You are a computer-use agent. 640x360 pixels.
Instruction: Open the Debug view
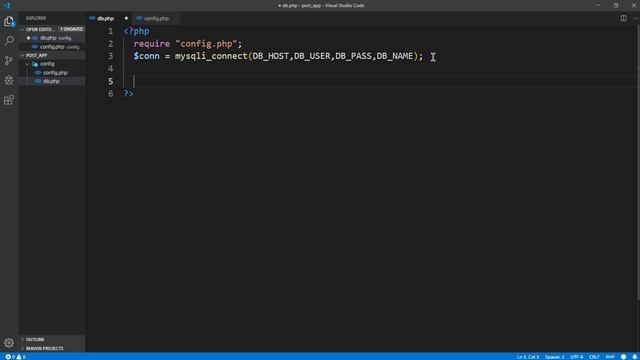coord(9,80)
